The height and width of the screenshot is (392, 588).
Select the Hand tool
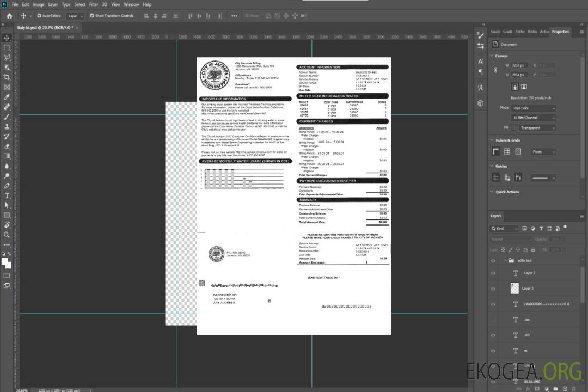point(7,225)
